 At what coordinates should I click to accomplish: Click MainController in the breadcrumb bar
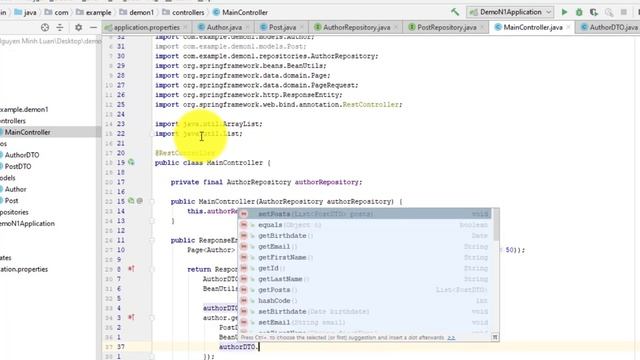point(240,12)
